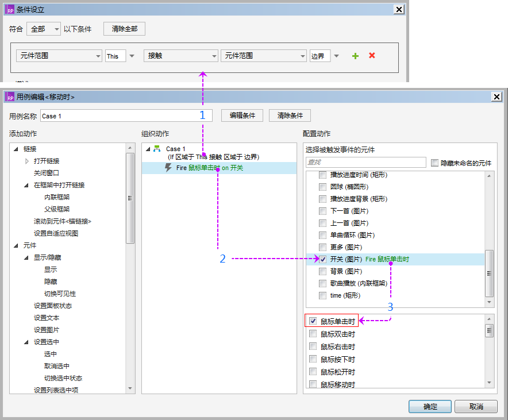Open the first 元件范围 dropdown
Image resolution: width=508 pixels, height=420 pixels.
click(59, 56)
